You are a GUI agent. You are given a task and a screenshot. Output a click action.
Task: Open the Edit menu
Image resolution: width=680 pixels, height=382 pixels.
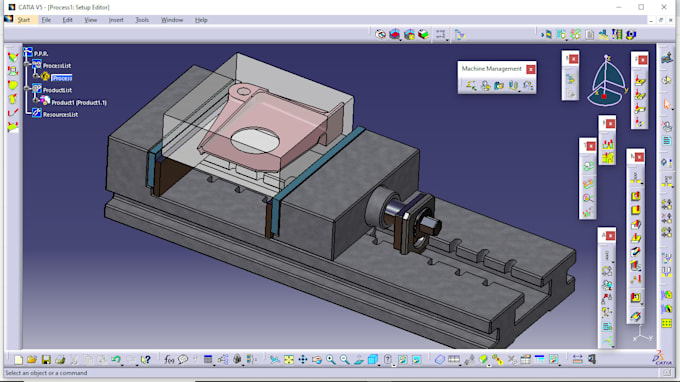(67, 20)
